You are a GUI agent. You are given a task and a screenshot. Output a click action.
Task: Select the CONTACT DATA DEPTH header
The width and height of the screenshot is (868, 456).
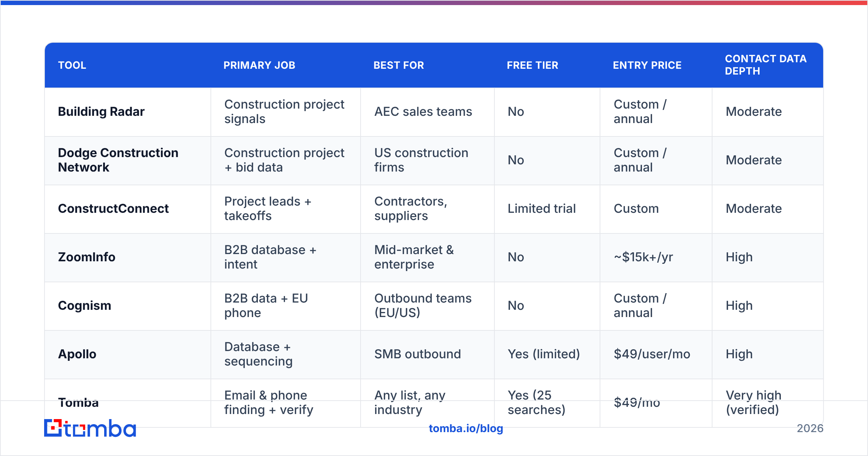(x=766, y=65)
